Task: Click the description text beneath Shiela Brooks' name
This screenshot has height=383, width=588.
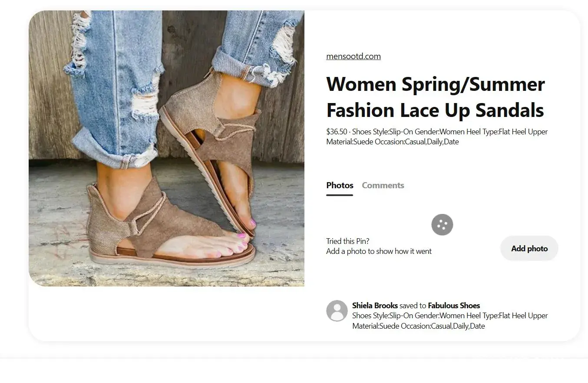Action: coord(449,321)
